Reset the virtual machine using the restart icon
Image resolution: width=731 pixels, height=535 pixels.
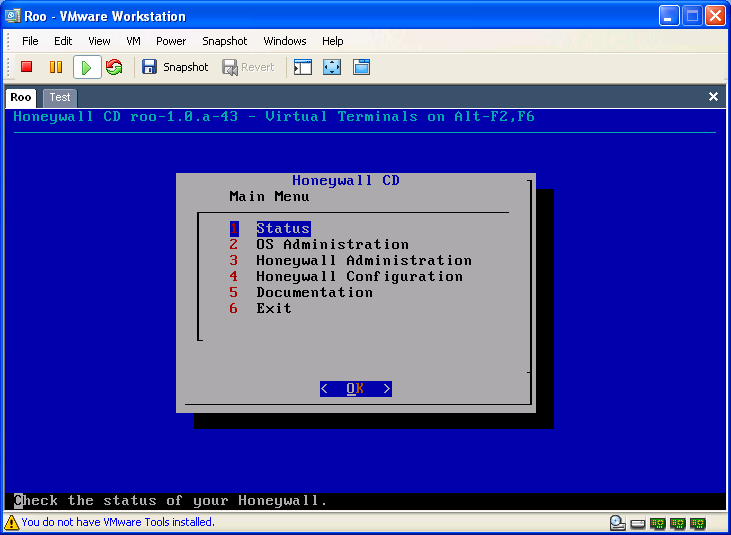(x=114, y=67)
